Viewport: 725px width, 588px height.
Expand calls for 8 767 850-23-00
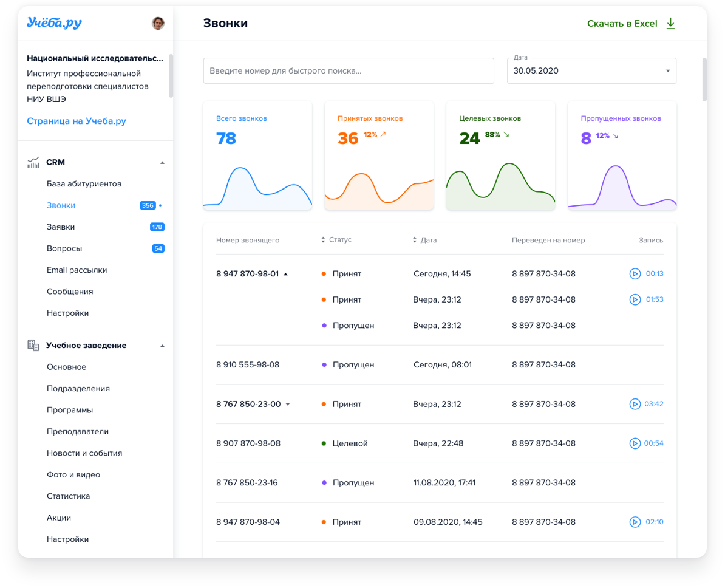point(288,405)
